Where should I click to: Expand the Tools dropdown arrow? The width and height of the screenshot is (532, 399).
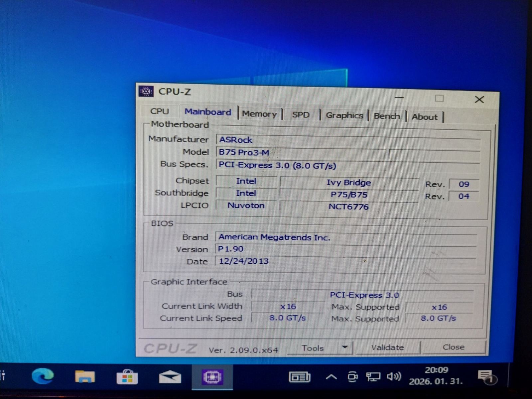point(345,348)
